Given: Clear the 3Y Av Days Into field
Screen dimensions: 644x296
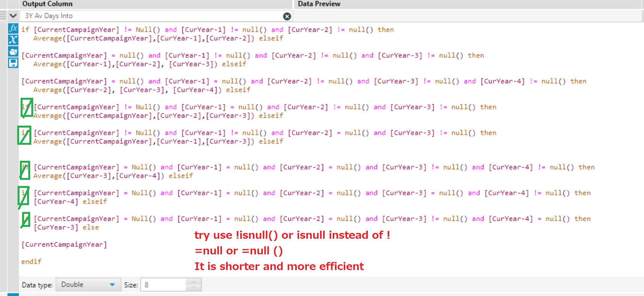Looking at the screenshot, I should tap(287, 16).
